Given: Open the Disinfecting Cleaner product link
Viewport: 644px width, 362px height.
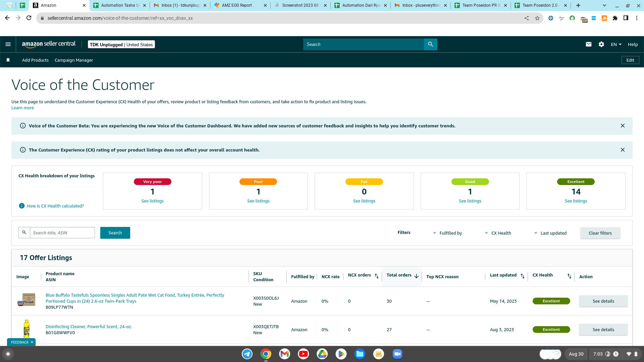Looking at the screenshot, I should (89, 326).
